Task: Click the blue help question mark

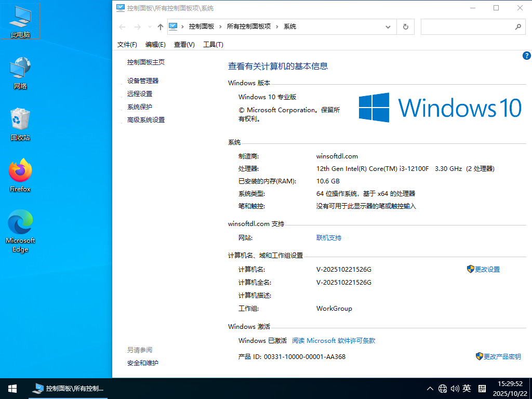Action: [x=526, y=56]
